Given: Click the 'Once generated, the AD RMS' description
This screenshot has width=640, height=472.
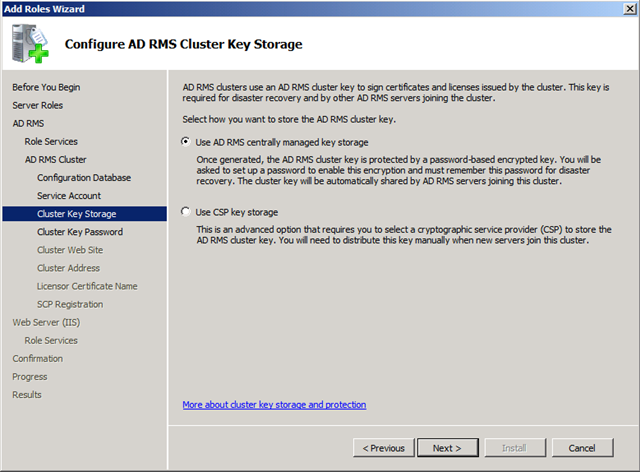Looking at the screenshot, I should coord(399,170).
